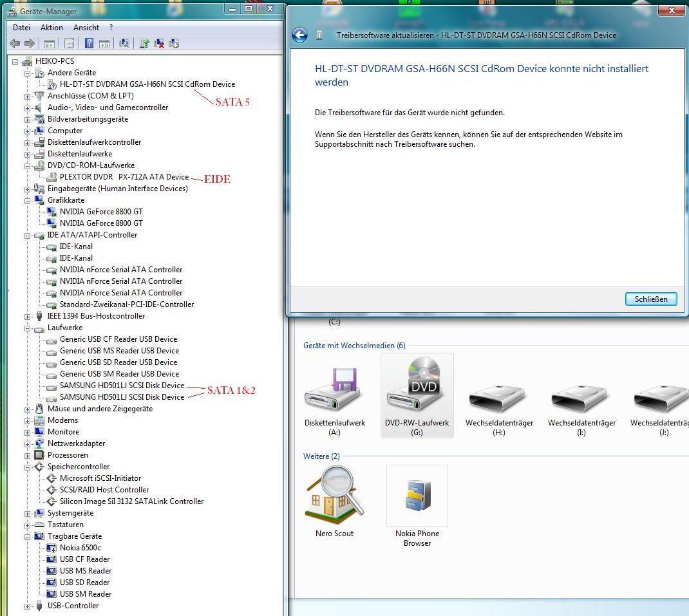Collapse the HEIKO-PCS root node
689x616 pixels.
click(x=15, y=62)
